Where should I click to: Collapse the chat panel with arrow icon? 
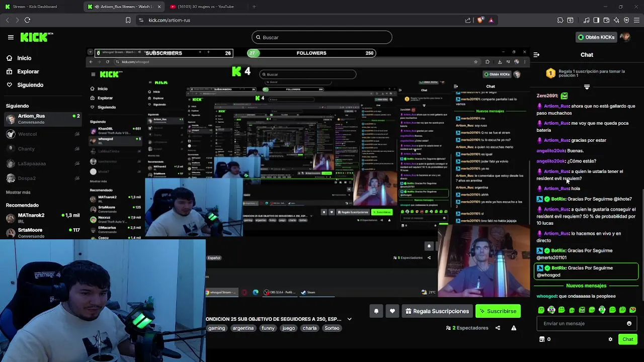pos(536,55)
